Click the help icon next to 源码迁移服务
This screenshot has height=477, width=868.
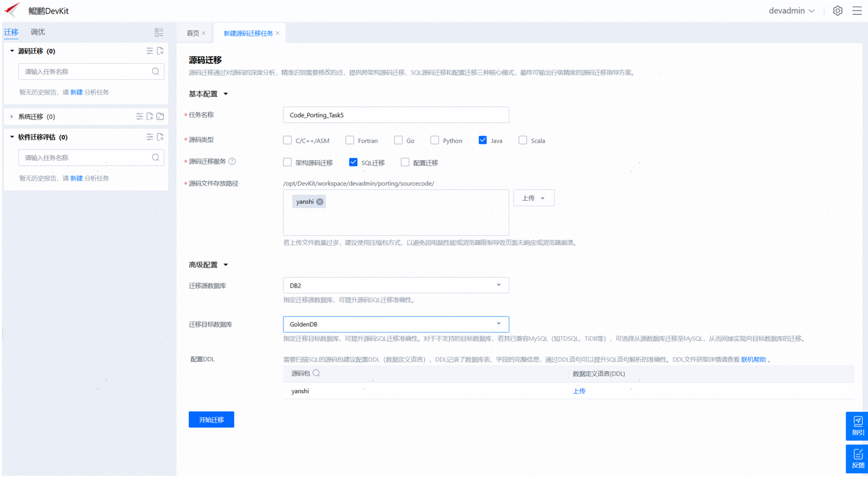pyautogui.click(x=232, y=161)
